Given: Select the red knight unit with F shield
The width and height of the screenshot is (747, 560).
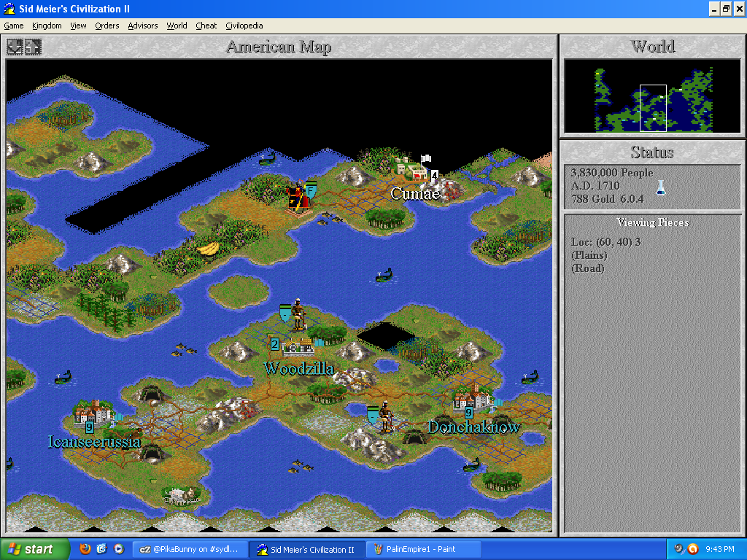Looking at the screenshot, I should point(298,196).
